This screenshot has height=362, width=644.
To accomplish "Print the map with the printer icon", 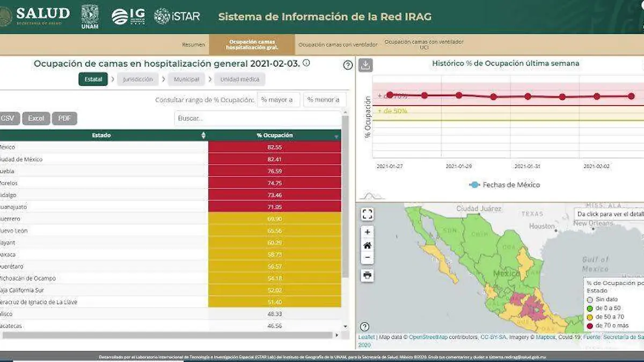I will pyautogui.click(x=367, y=276).
